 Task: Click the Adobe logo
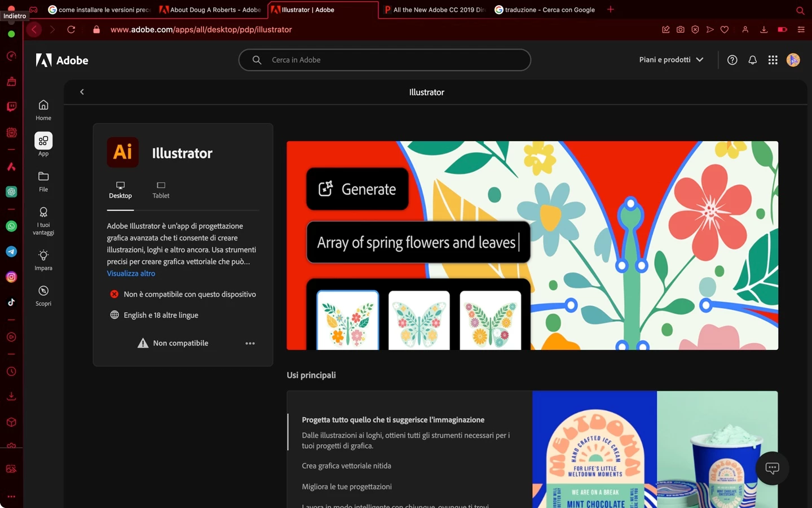point(62,60)
